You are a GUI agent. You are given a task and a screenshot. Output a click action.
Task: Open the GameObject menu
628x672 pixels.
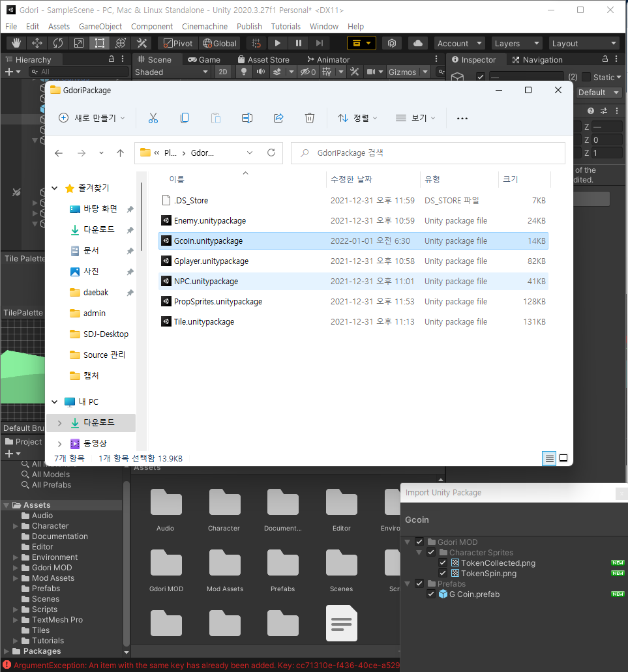pos(100,26)
